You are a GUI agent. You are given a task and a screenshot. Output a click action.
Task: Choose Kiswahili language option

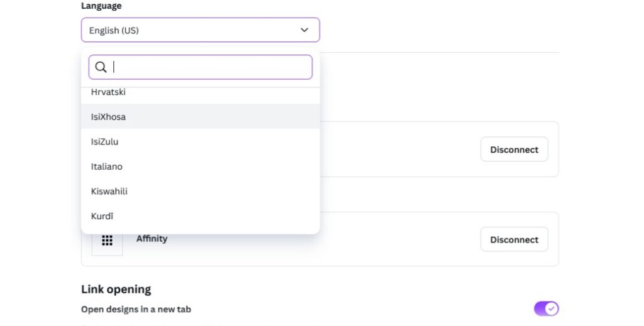tap(109, 191)
